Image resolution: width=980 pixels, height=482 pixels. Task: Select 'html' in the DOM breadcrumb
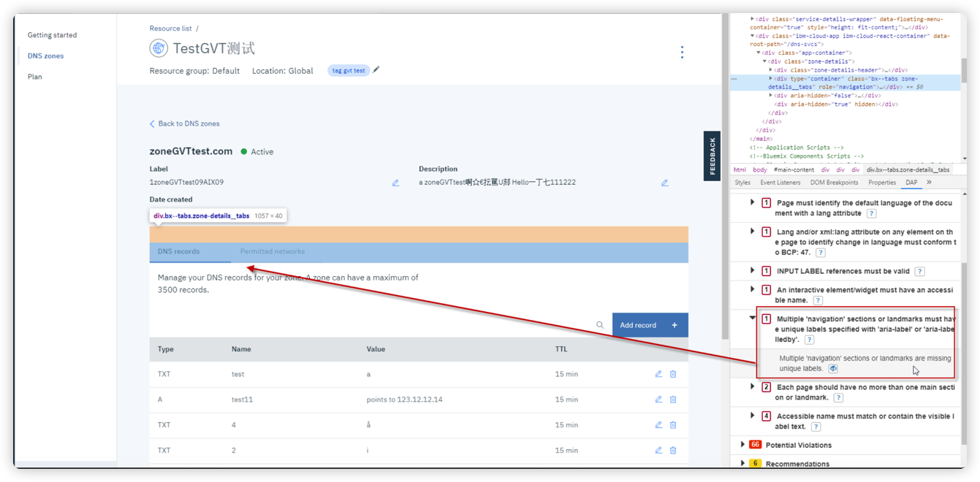(x=740, y=170)
